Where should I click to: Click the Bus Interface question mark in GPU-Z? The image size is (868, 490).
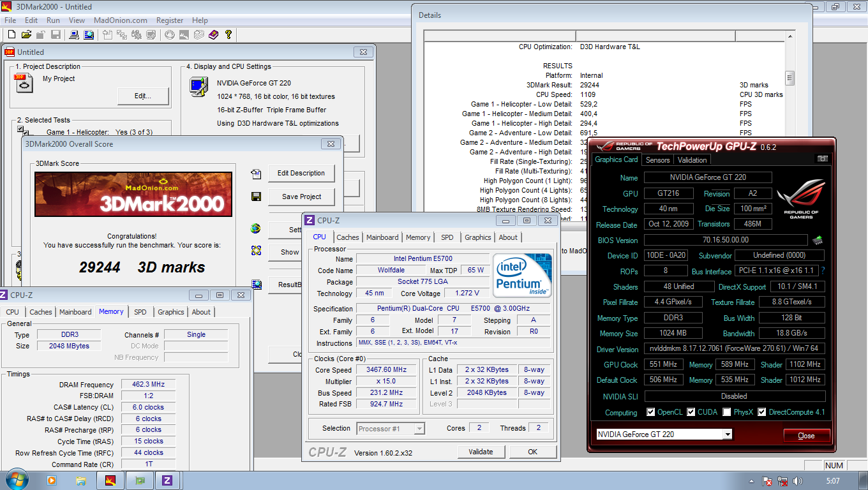(x=823, y=271)
